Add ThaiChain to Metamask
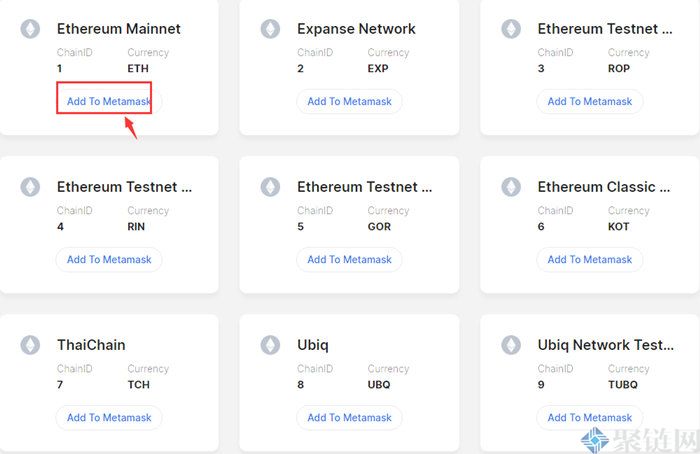The height and width of the screenshot is (454, 700). click(108, 417)
